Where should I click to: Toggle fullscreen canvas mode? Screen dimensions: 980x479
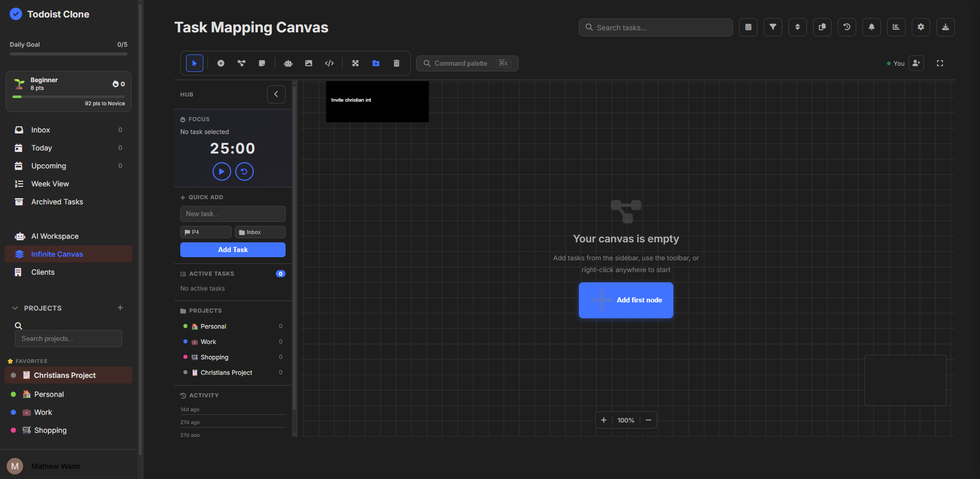940,63
